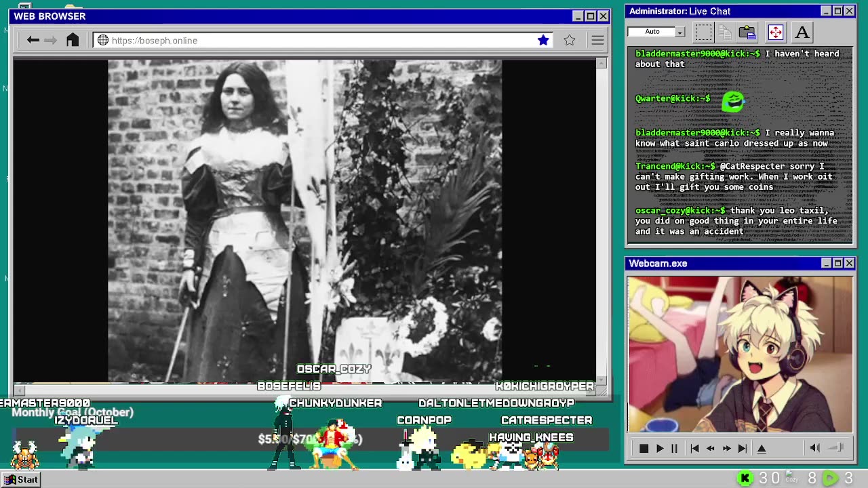Rewind in the Webcam.exe player

click(x=710, y=448)
